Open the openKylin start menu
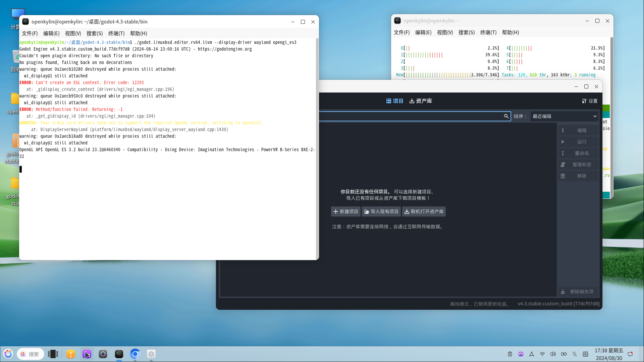644x362 pixels. tap(8, 354)
